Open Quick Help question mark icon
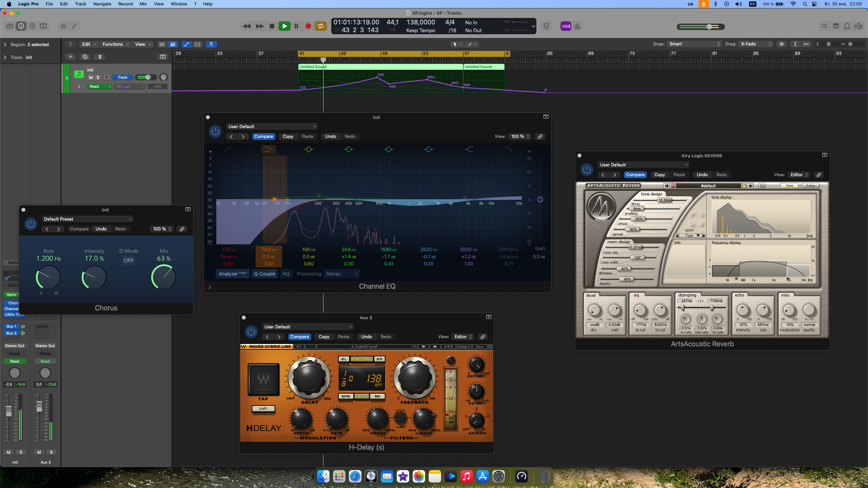This screenshot has width=868, height=488. click(32, 26)
